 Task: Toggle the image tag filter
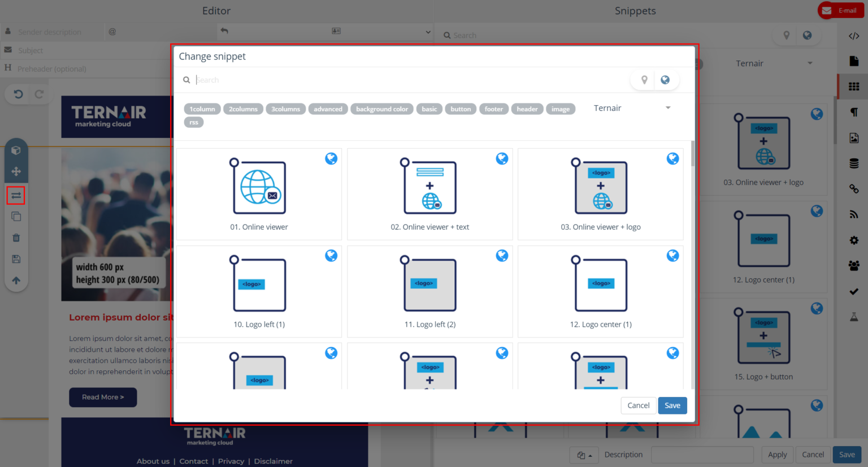tap(561, 109)
